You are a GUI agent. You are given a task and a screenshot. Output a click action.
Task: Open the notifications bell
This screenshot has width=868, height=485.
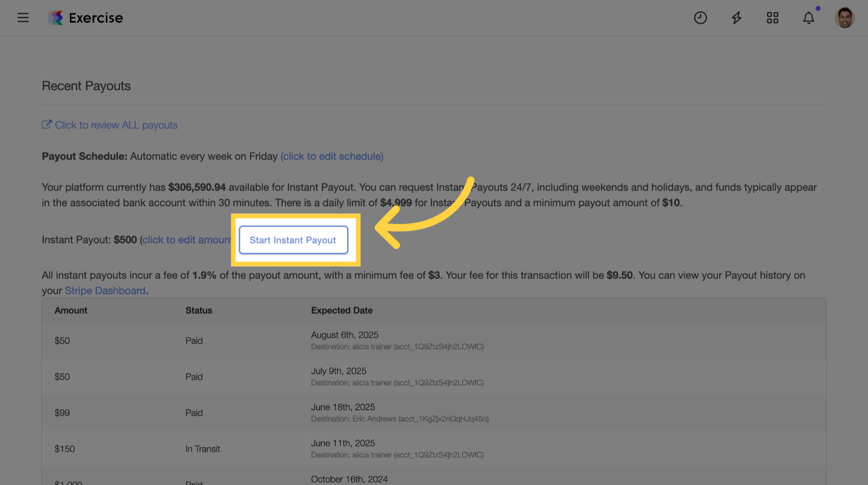(x=809, y=18)
